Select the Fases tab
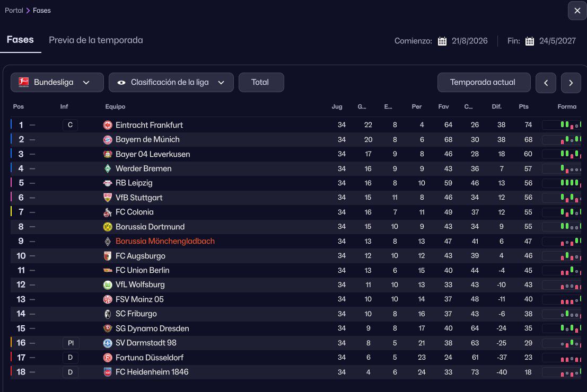This screenshot has width=587, height=392. tap(20, 40)
